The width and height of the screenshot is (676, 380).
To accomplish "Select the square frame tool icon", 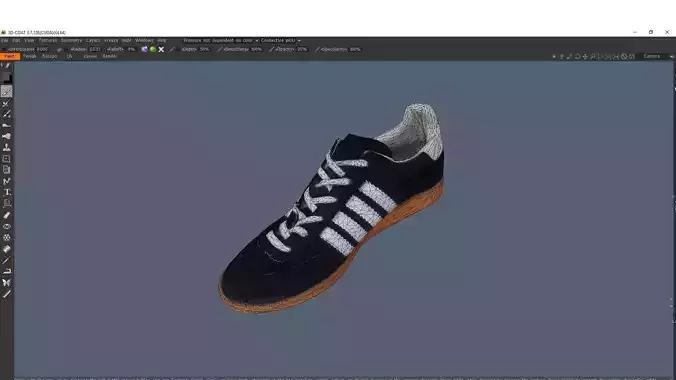I will [6, 159].
